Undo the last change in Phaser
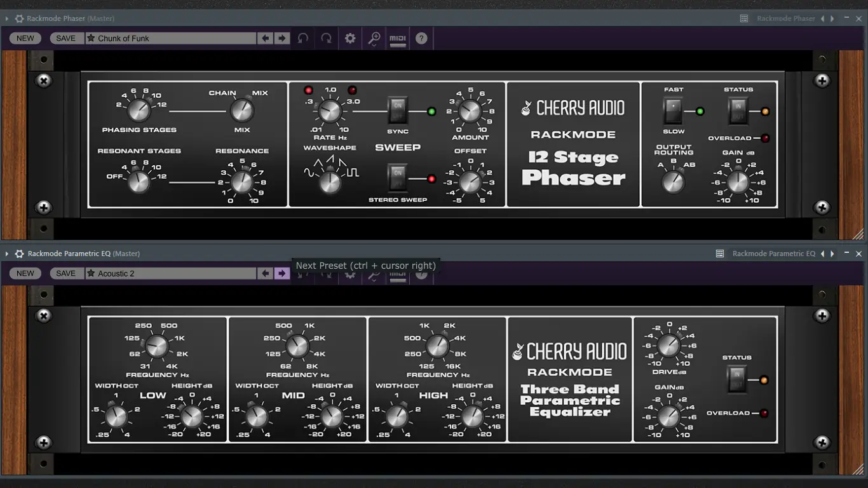The height and width of the screenshot is (488, 868). (x=303, y=38)
